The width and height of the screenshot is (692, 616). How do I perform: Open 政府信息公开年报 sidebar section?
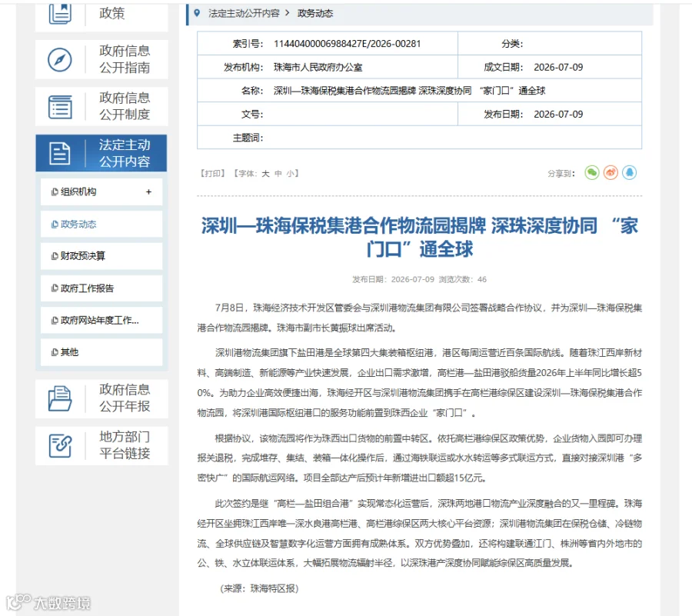pos(101,398)
